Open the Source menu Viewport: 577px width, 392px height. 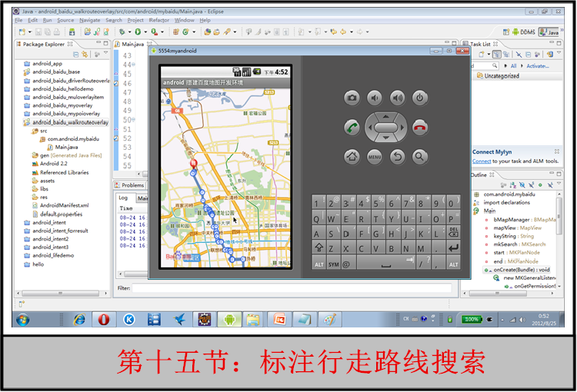coord(65,20)
